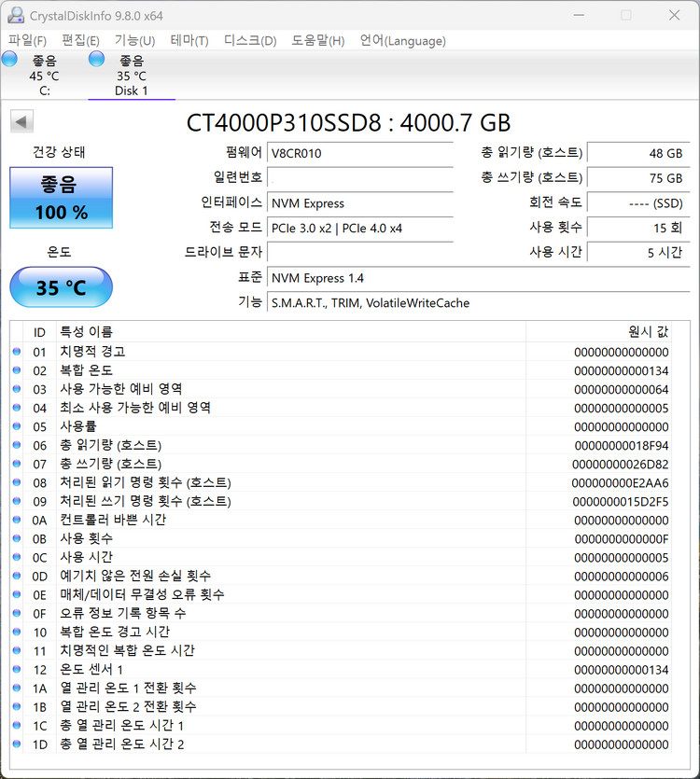The height and width of the screenshot is (779, 700).
Task: Click the rotation rate value ---- (SSD)
Action: 638,203
